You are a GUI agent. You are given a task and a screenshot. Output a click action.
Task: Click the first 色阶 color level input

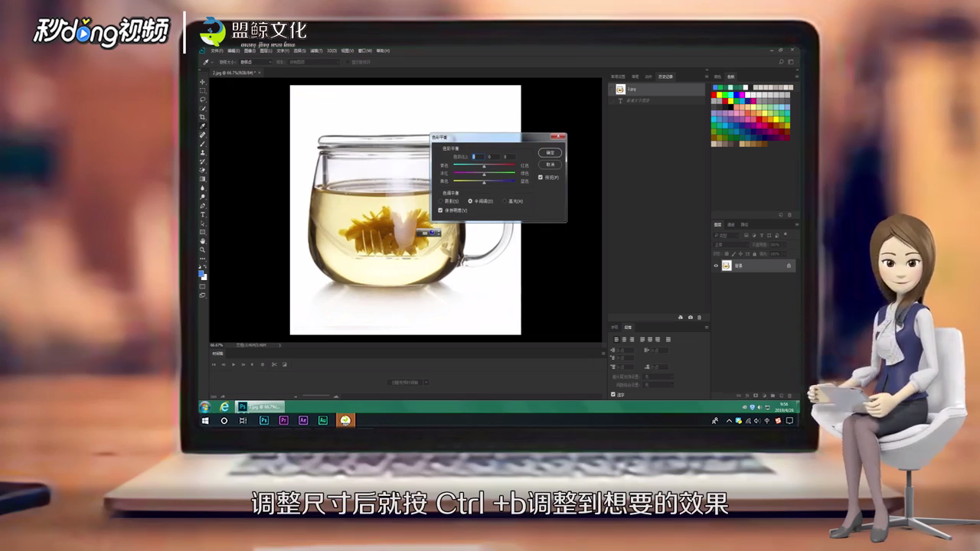[x=479, y=157]
